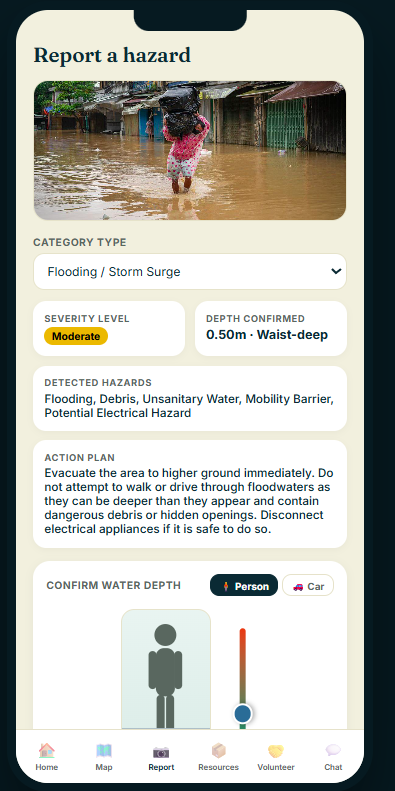Viewport: 395px width, 791px height.
Task: Open the Volunteer handshake icon
Action: pyautogui.click(x=276, y=751)
